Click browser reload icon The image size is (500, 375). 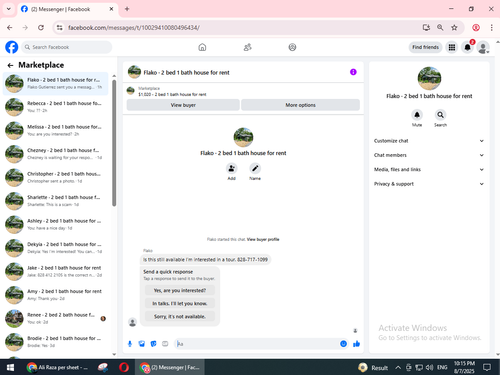[41, 28]
